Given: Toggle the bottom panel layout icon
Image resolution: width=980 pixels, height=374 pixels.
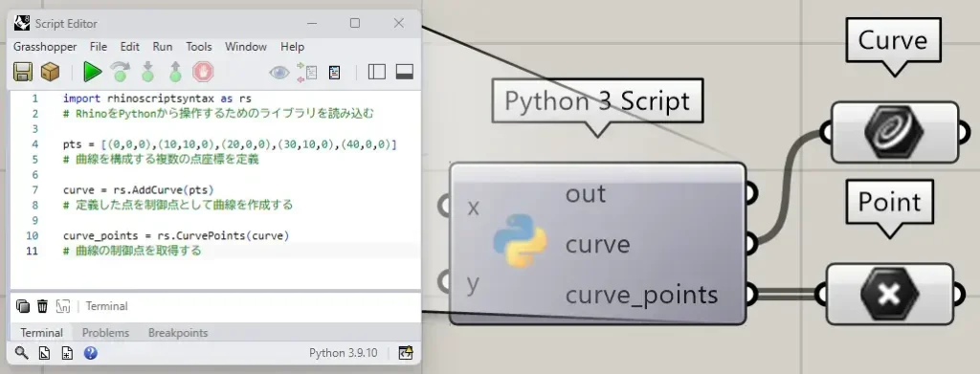Looking at the screenshot, I should (405, 72).
